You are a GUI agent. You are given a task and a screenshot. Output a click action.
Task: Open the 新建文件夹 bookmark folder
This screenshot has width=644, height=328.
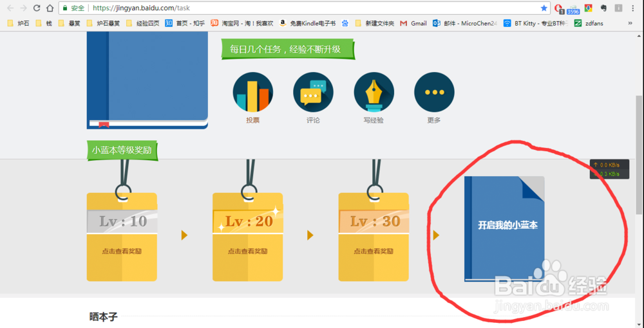pos(375,23)
